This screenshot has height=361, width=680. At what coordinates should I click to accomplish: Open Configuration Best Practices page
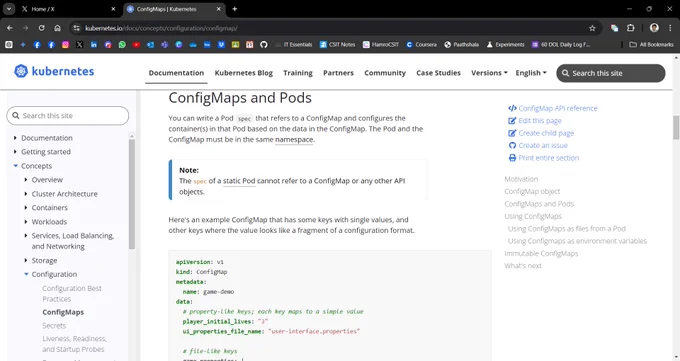point(72,294)
